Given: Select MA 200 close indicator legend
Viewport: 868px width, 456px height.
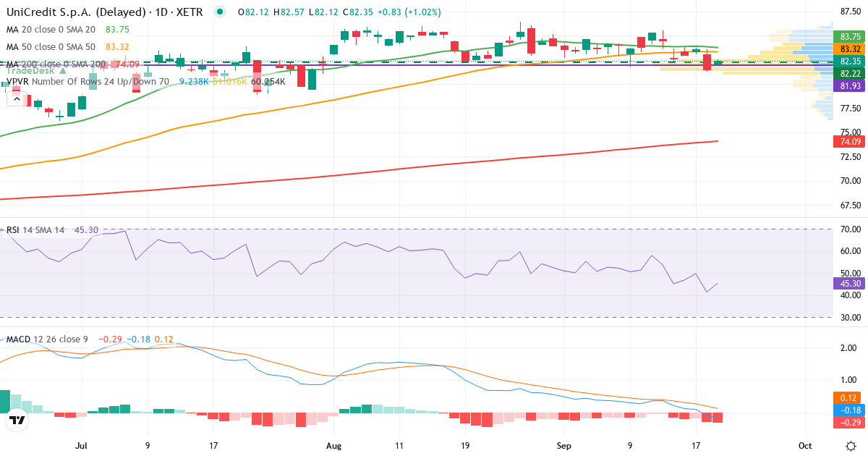Looking at the screenshot, I should click(56, 64).
